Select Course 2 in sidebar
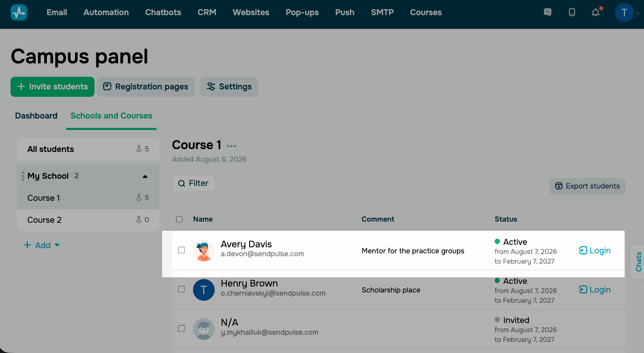The height and width of the screenshot is (353, 644). click(88, 220)
